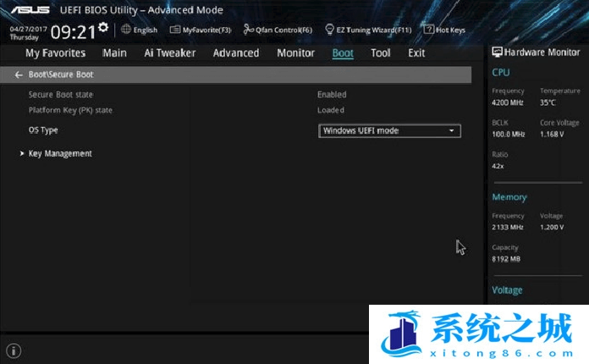Click the Secure Boot state label
This screenshot has height=364, width=589.
click(61, 95)
